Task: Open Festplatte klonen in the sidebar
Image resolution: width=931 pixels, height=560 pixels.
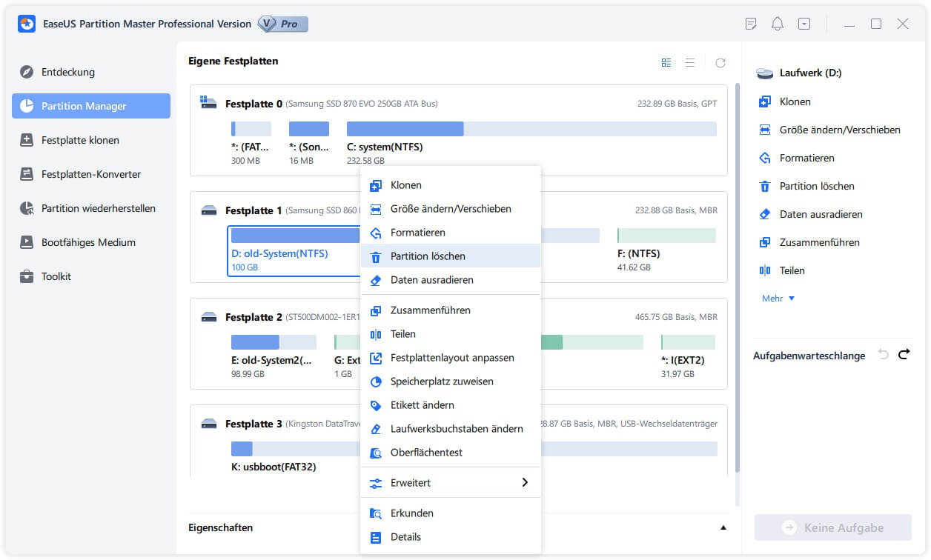Action: coord(91,140)
